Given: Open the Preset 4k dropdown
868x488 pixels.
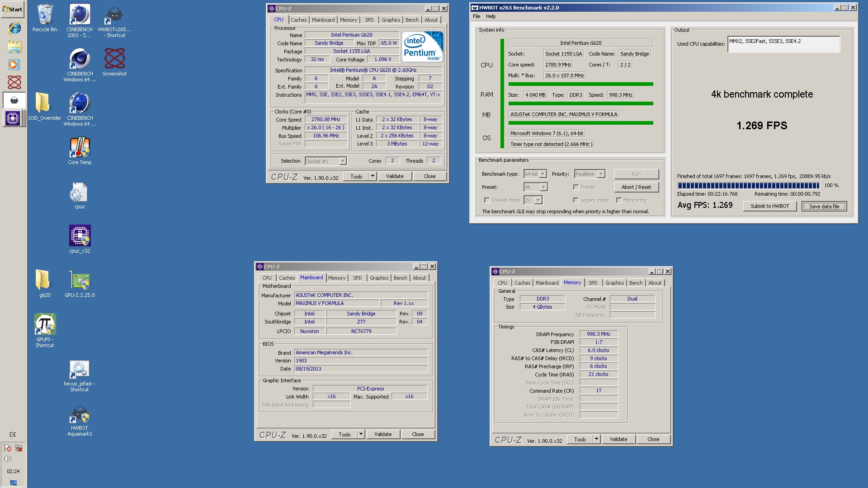Looking at the screenshot, I should pos(536,187).
